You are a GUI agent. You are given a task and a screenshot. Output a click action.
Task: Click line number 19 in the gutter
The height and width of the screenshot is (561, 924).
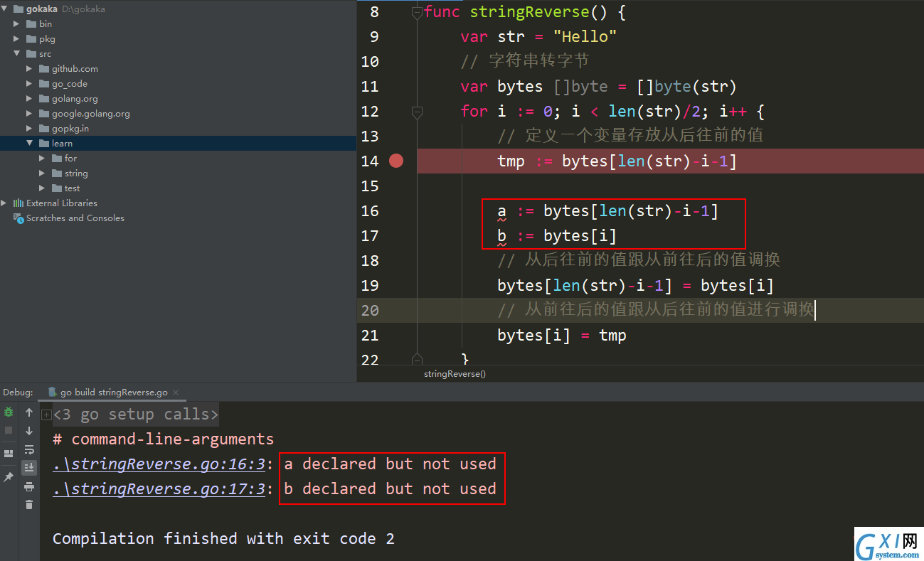(370, 286)
